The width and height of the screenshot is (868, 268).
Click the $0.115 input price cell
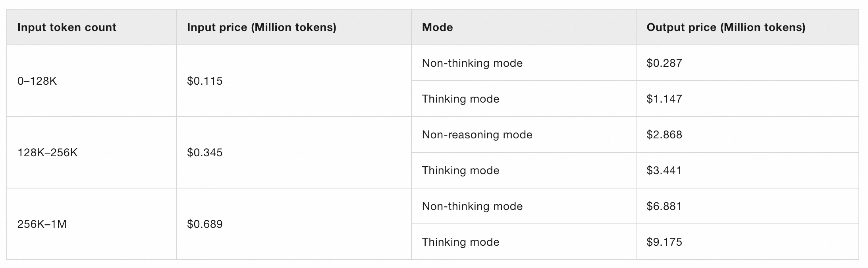[x=204, y=81]
